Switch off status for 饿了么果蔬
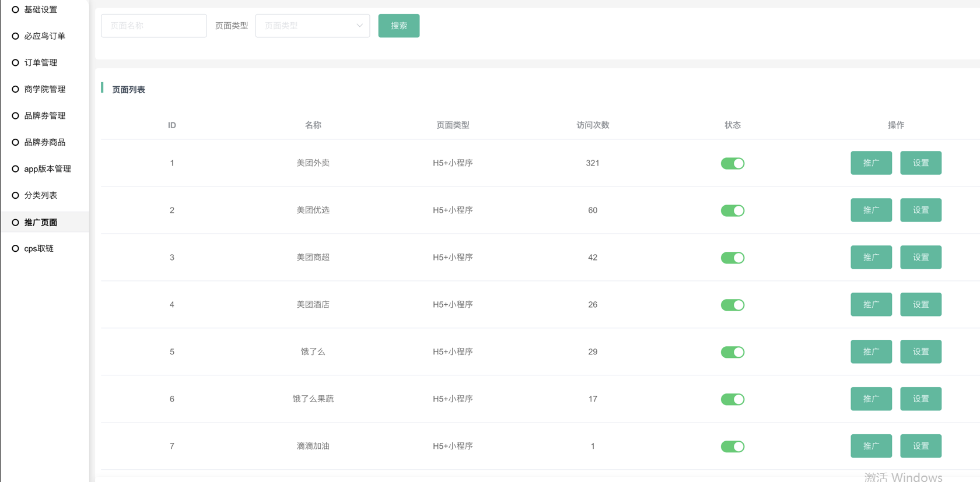Image resolution: width=980 pixels, height=482 pixels. coord(732,399)
